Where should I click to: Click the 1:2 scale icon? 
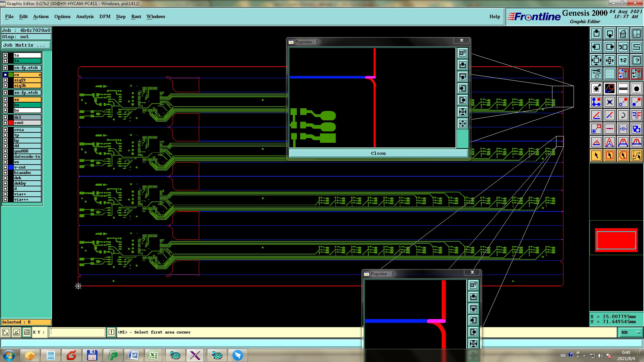tap(623, 60)
